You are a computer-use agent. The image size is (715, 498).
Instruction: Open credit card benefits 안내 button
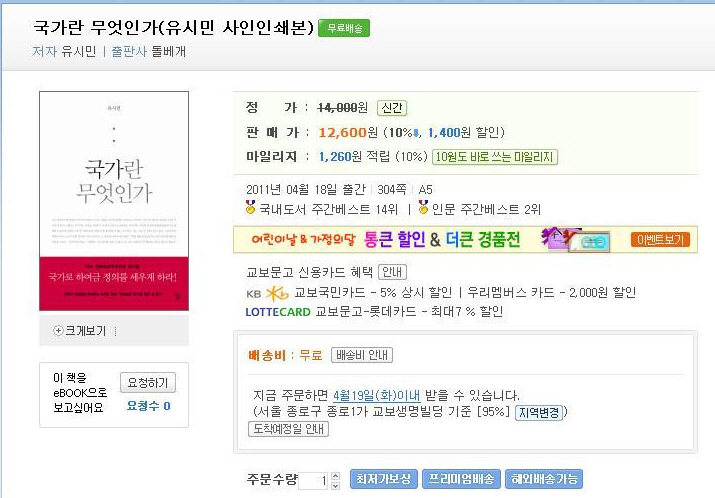click(392, 272)
